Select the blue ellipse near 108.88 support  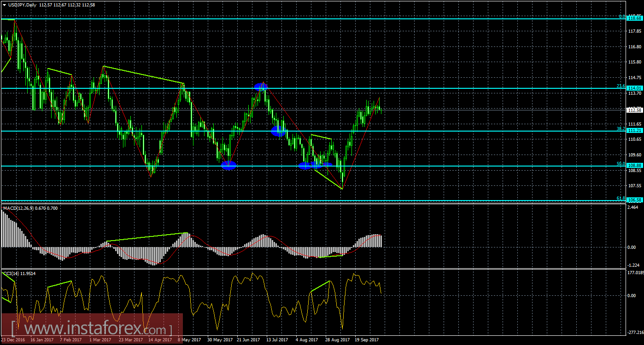coord(228,165)
